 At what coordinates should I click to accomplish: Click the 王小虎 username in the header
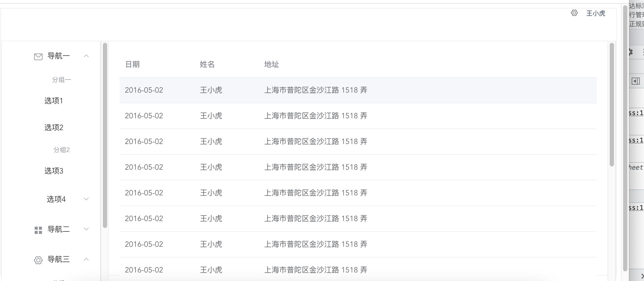click(595, 13)
